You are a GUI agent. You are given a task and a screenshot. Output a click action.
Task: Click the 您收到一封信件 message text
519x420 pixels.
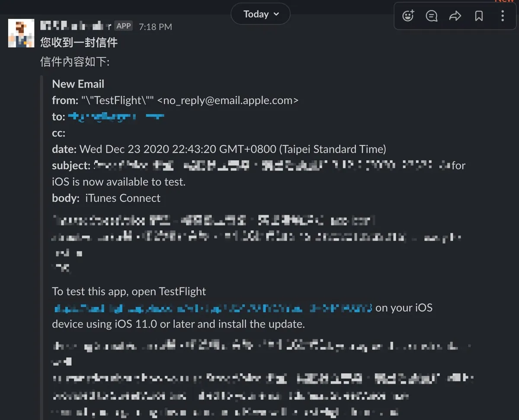(x=79, y=42)
